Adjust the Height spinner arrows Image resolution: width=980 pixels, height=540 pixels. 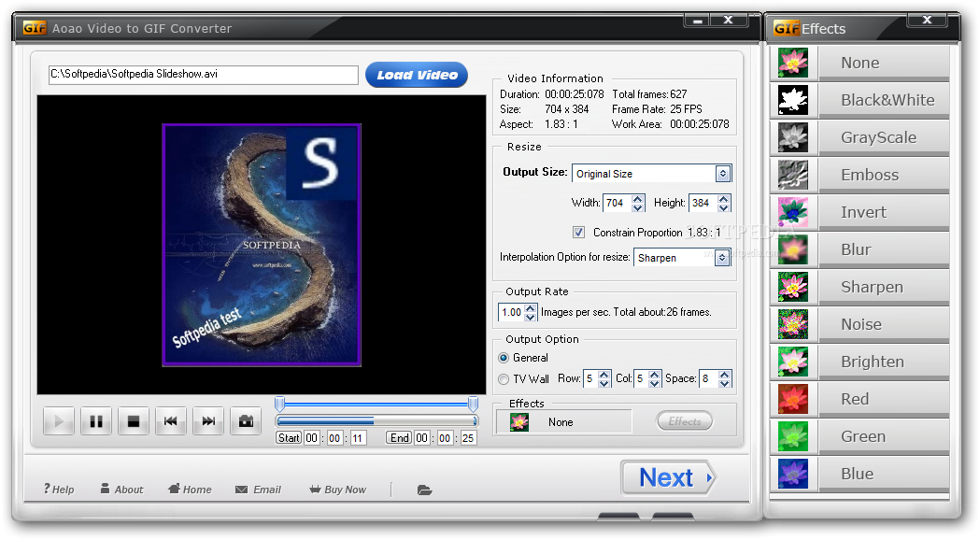tap(724, 203)
